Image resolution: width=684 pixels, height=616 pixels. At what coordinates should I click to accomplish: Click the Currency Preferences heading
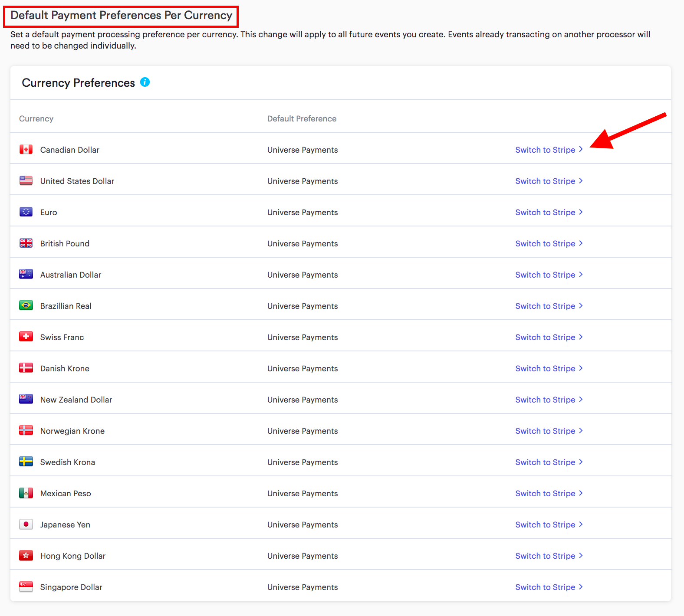tap(79, 82)
